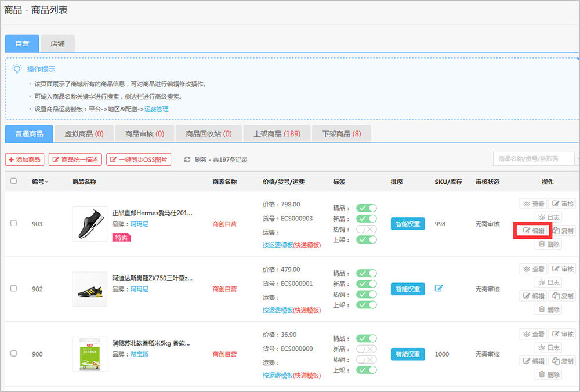The height and width of the screenshot is (392, 580).
Task: Click 复制 icon button for product 903
Action: point(562,230)
